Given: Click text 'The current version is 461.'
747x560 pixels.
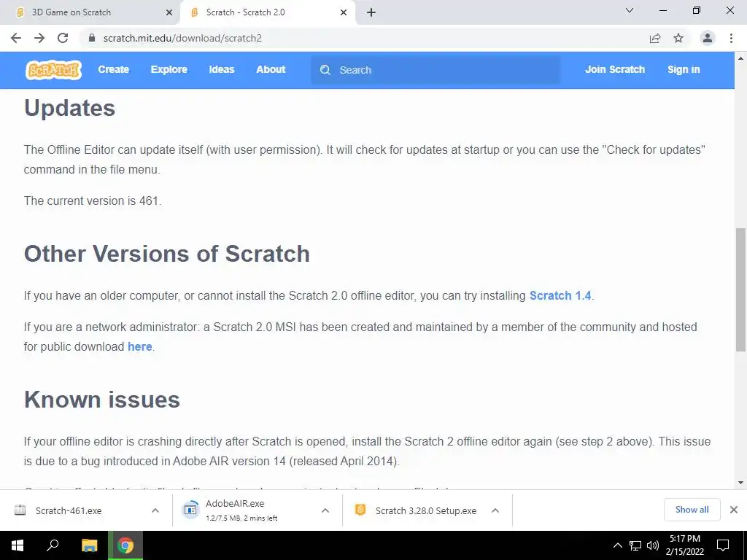Looking at the screenshot, I should 93,201.
